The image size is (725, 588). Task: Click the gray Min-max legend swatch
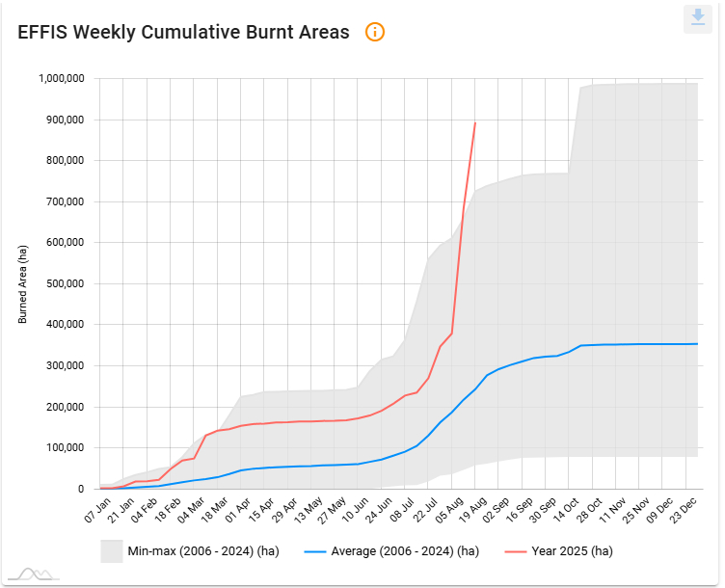tap(111, 551)
